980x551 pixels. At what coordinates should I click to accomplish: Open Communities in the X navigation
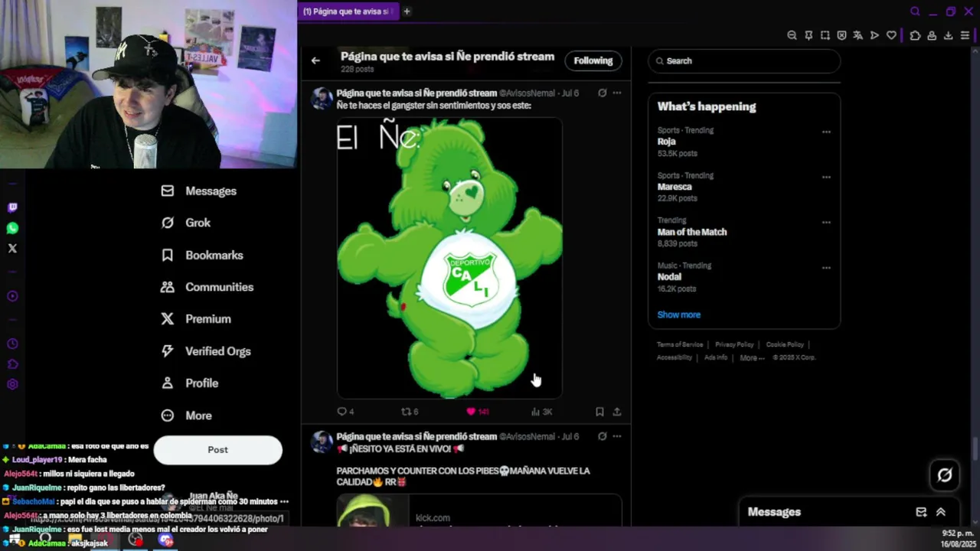pos(207,287)
